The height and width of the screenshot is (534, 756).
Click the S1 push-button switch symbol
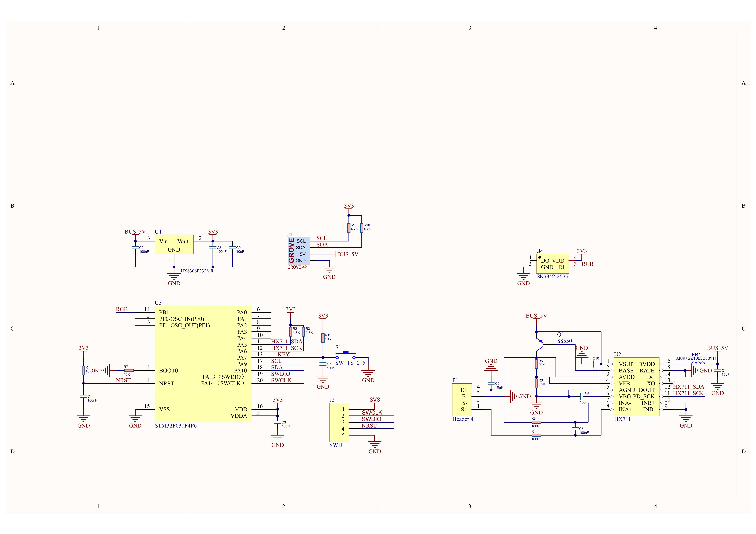click(345, 355)
